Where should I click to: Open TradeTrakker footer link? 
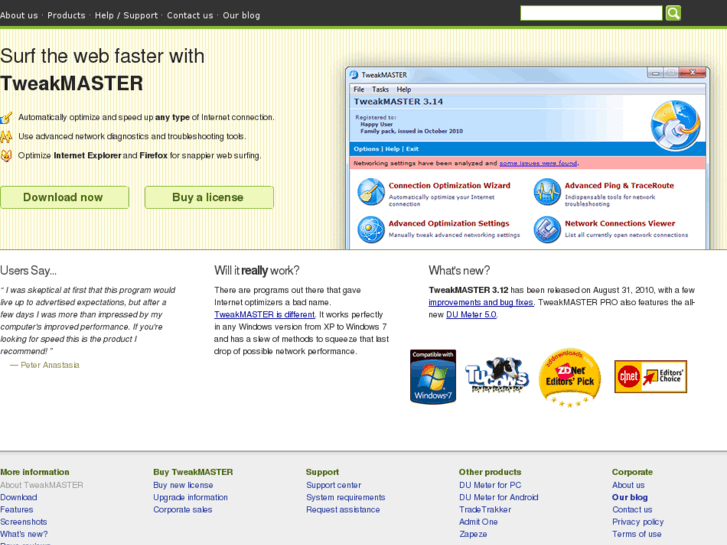pos(485,510)
